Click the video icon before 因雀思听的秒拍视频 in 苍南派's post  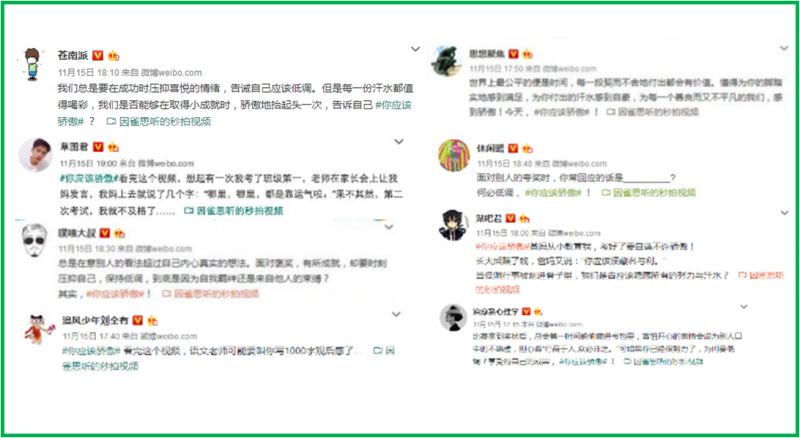click(111, 121)
